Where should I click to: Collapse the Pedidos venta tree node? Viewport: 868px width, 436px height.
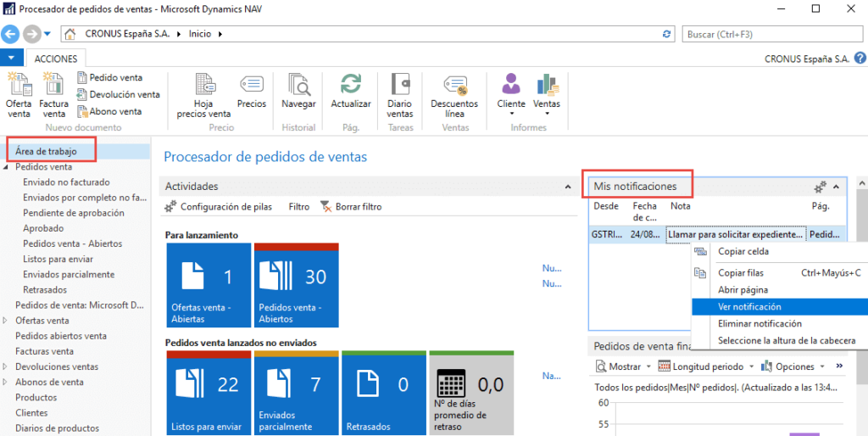pyautogui.click(x=6, y=167)
